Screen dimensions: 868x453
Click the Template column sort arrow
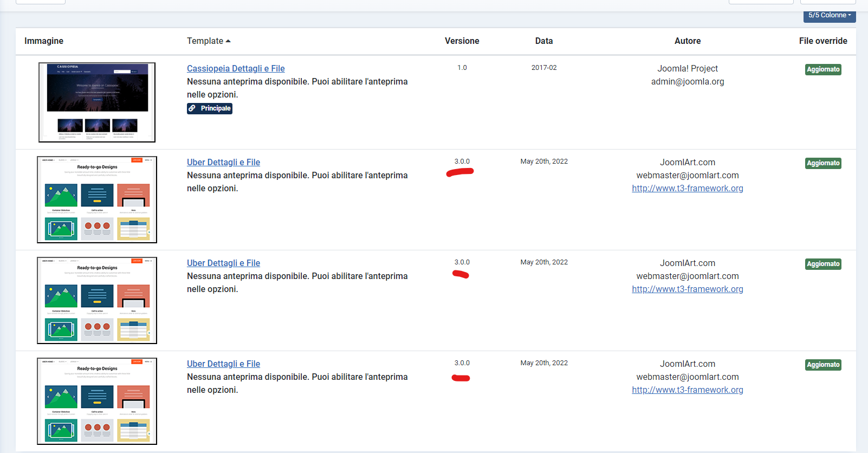(228, 41)
